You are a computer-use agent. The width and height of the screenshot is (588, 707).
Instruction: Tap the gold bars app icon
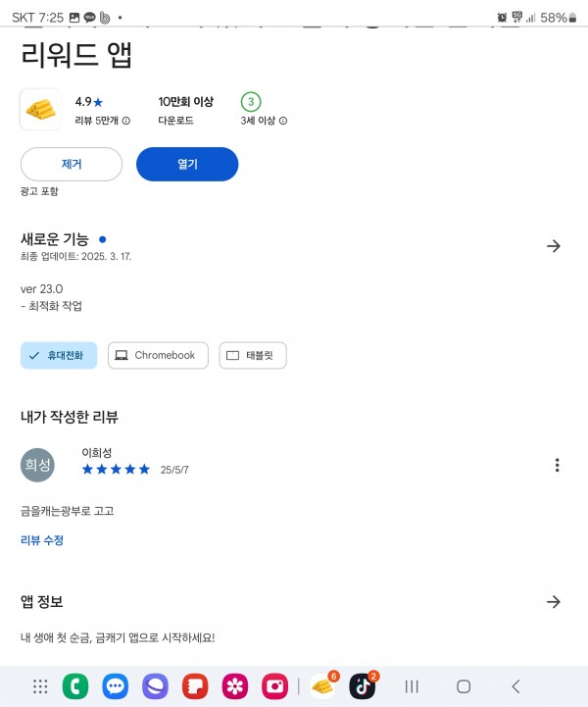point(40,110)
